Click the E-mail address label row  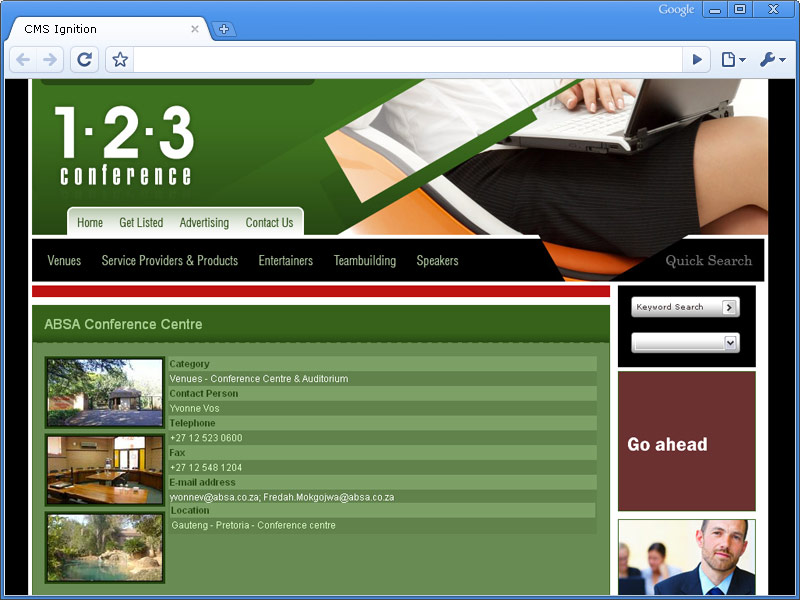pyautogui.click(x=382, y=482)
